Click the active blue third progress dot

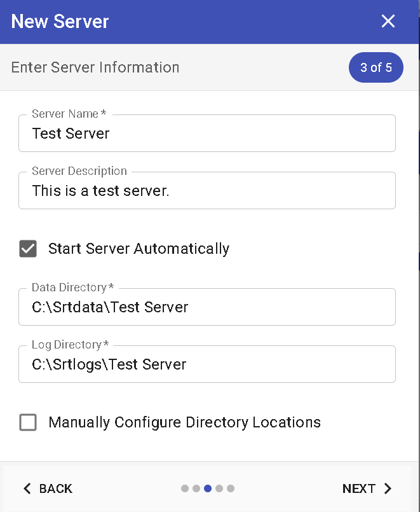click(x=207, y=488)
